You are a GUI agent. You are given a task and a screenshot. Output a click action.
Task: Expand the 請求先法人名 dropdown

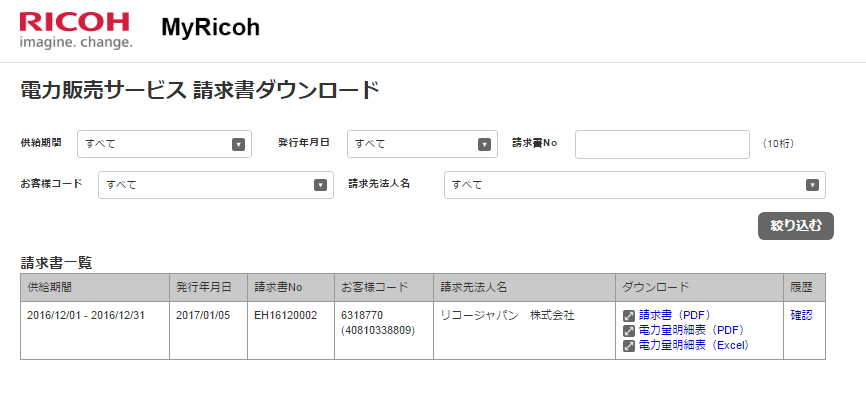[634, 185]
